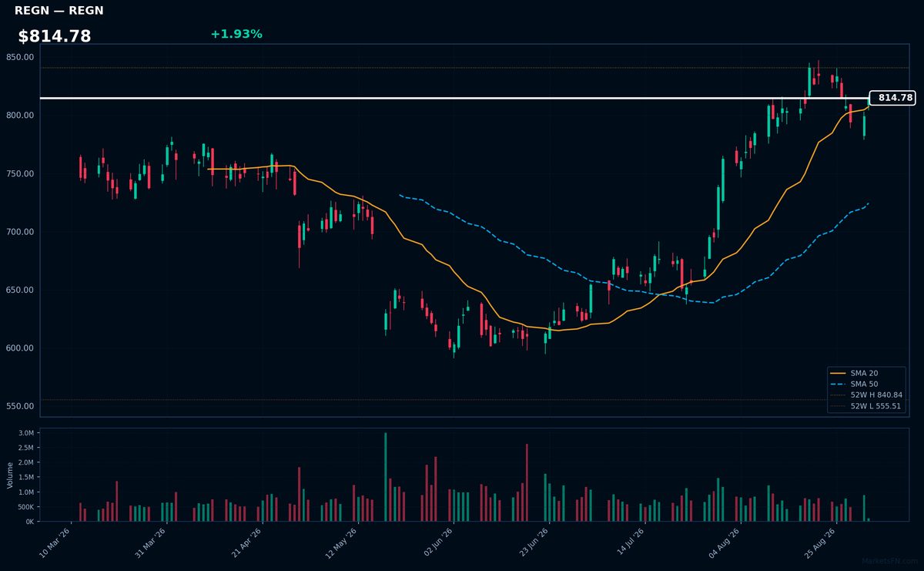This screenshot has height=571, width=924.
Task: Click the 2.0M volume axis label
Action: tap(25, 462)
